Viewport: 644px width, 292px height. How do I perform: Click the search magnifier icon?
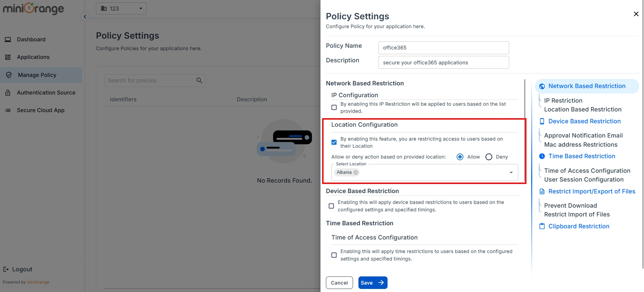pyautogui.click(x=199, y=81)
